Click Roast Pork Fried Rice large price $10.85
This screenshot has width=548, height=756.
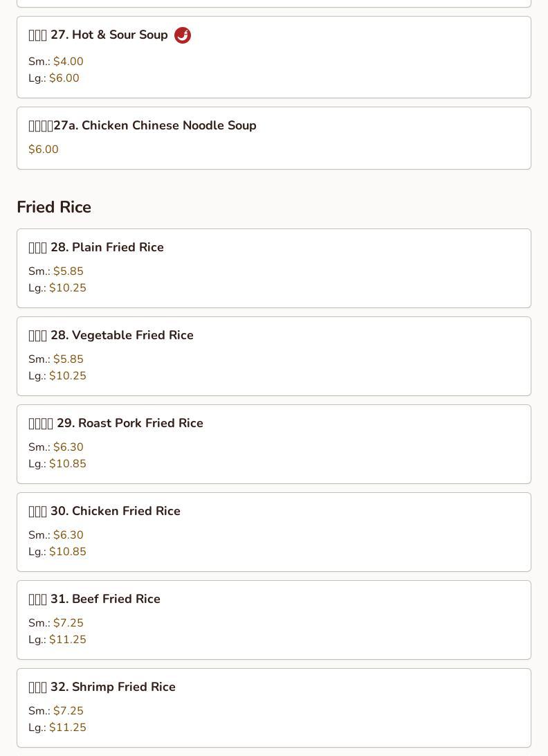tap(68, 464)
